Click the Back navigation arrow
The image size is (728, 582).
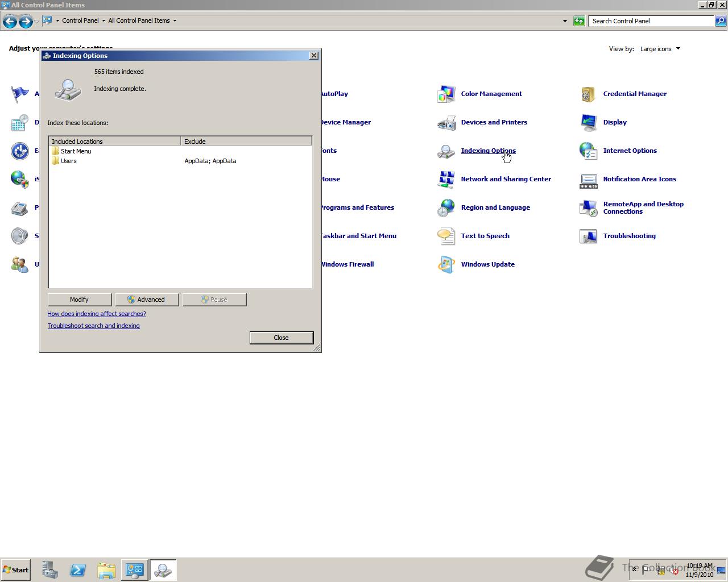(x=10, y=22)
